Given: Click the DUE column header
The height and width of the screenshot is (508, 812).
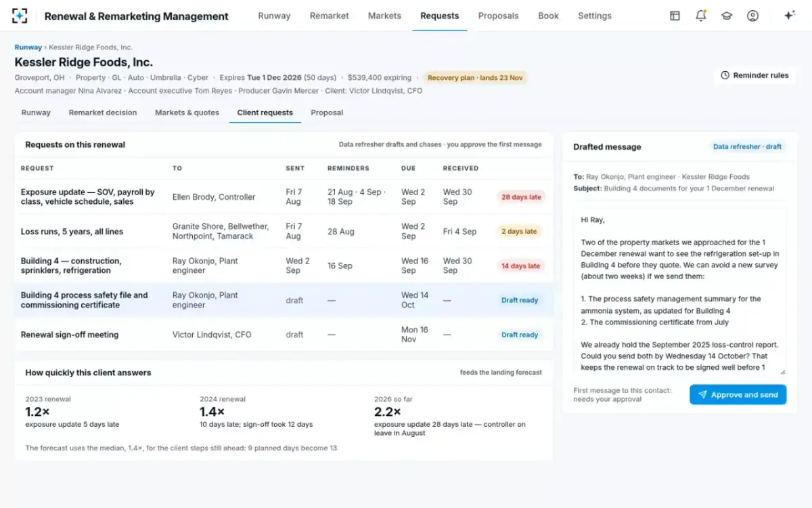Looking at the screenshot, I should [x=408, y=168].
